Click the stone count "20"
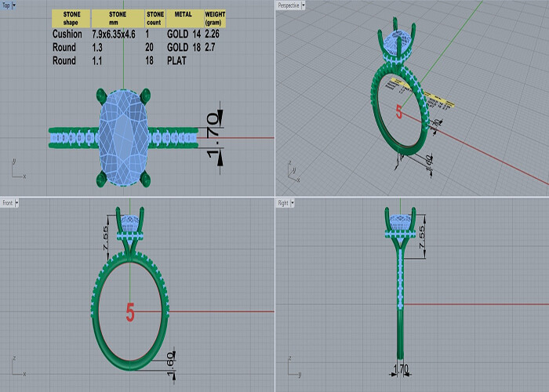Viewport: 549px width, 392px height. 150,47
